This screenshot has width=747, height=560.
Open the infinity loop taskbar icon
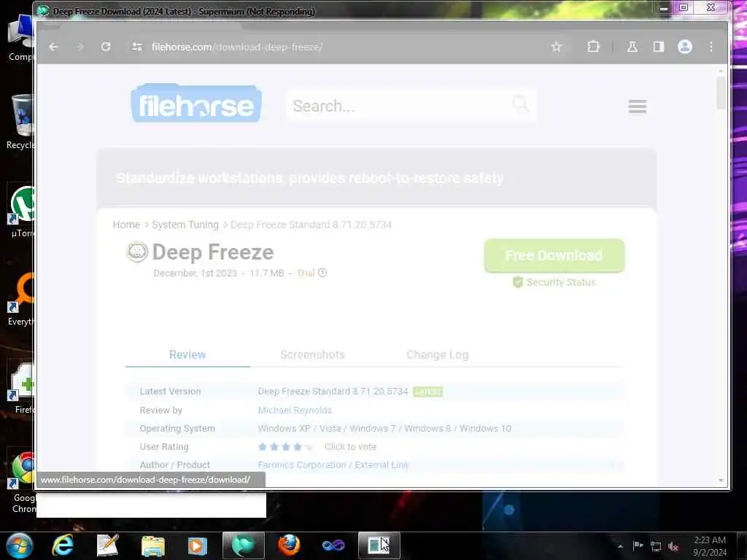333,545
